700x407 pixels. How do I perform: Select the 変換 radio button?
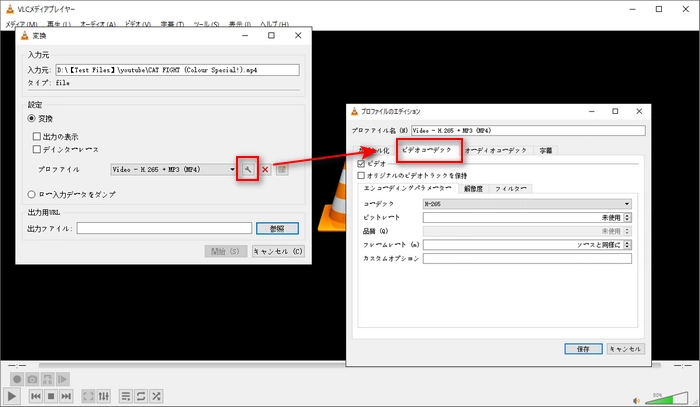33,118
